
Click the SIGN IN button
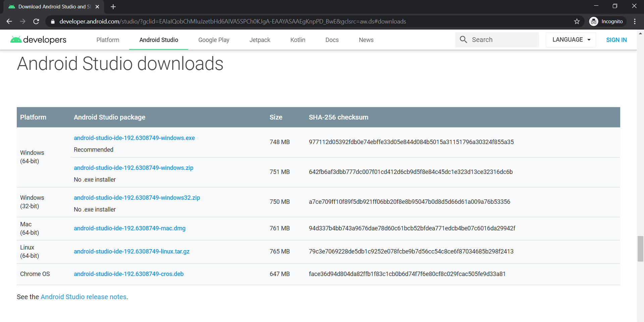[616, 40]
